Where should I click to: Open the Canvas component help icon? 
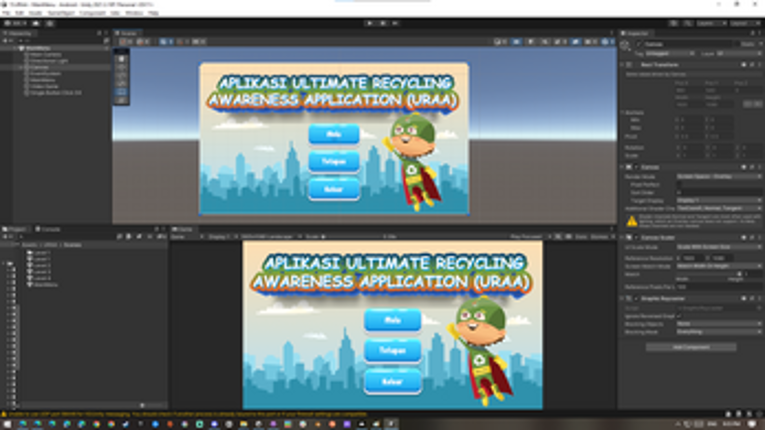(744, 167)
